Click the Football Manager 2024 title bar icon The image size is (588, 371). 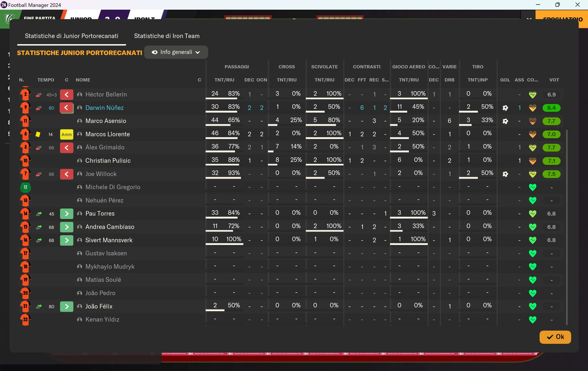coord(4,5)
